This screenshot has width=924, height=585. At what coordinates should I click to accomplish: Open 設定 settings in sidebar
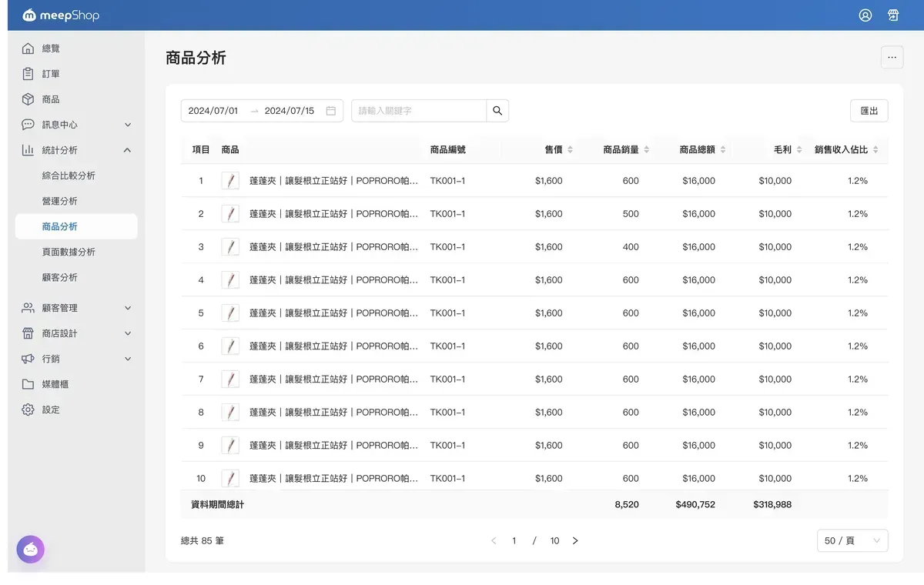coord(51,409)
